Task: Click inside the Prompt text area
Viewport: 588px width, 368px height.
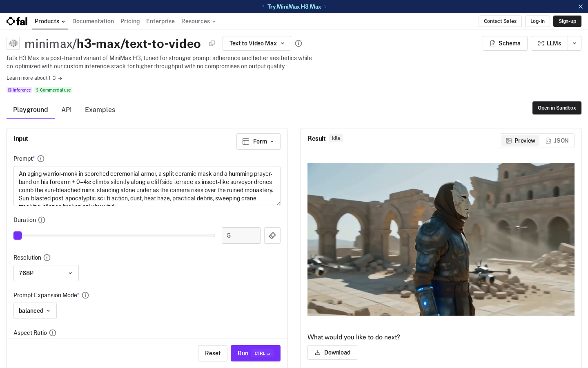Action: pos(147,186)
